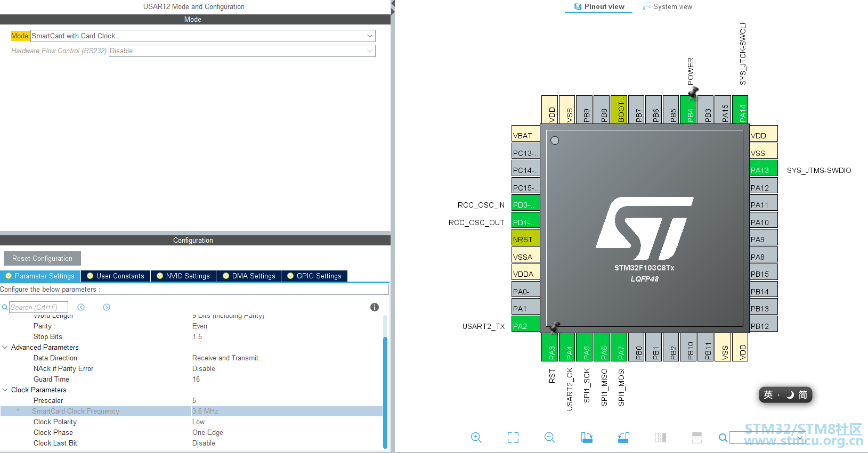868x453 pixels.
Task: Select NAck if Parity Error value Disable
Action: click(x=204, y=368)
